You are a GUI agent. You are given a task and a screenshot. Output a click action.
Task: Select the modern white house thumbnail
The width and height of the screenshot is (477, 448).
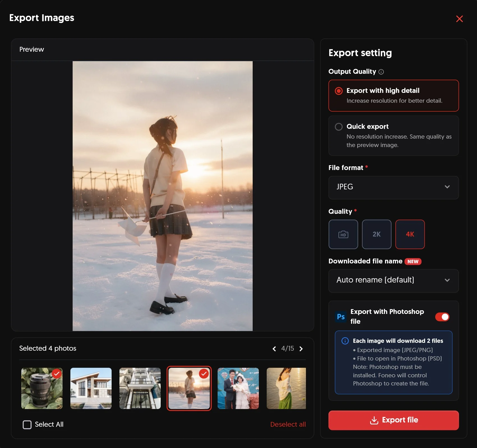tap(91, 388)
